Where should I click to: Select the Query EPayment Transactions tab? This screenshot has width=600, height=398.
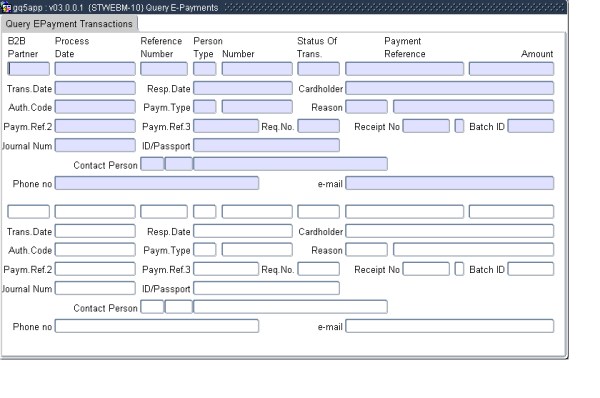click(69, 24)
